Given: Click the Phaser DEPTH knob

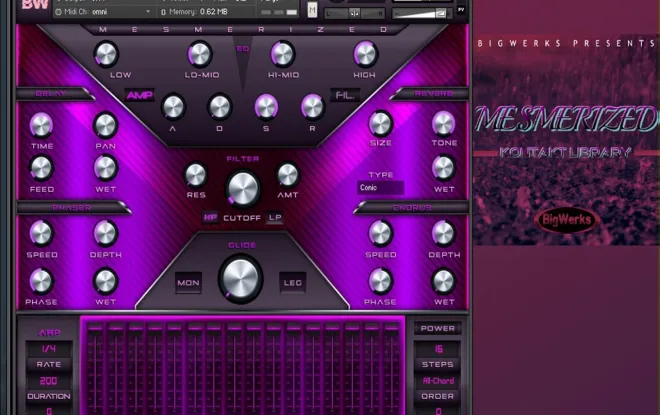Looking at the screenshot, I should click(105, 233).
